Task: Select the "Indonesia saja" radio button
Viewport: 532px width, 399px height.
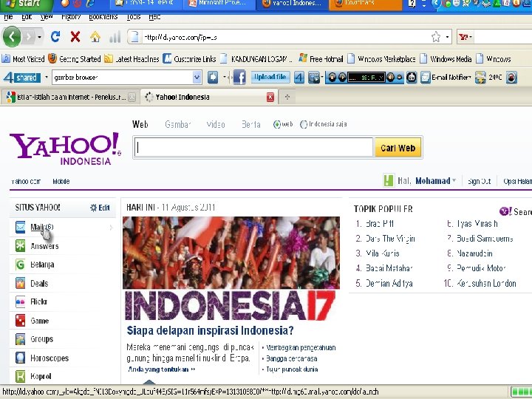Action: 304,125
